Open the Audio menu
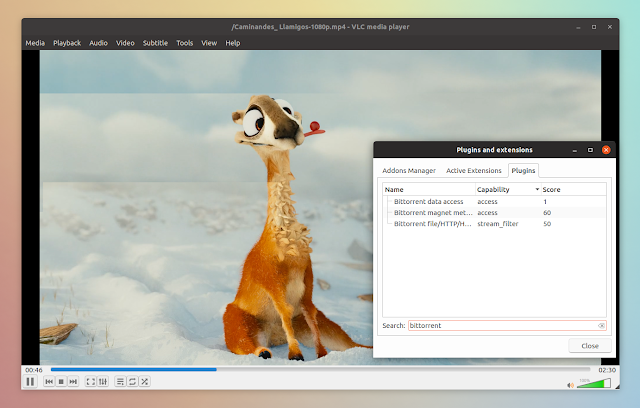 tap(98, 43)
